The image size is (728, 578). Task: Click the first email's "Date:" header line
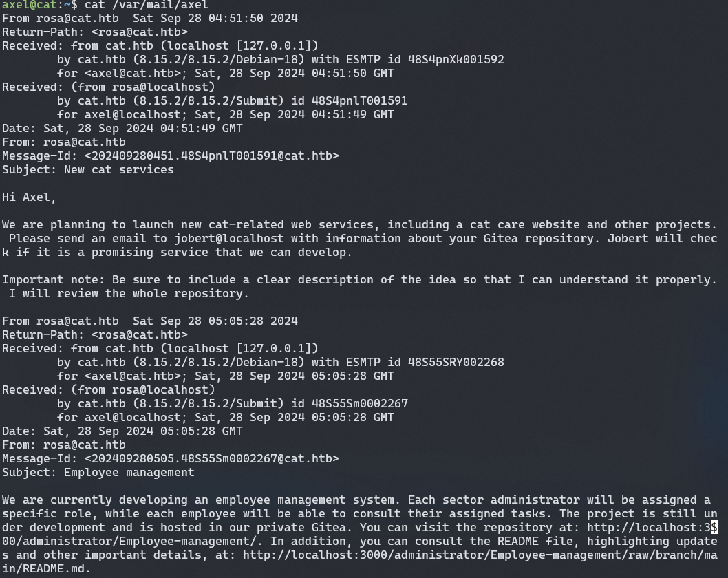(122, 129)
